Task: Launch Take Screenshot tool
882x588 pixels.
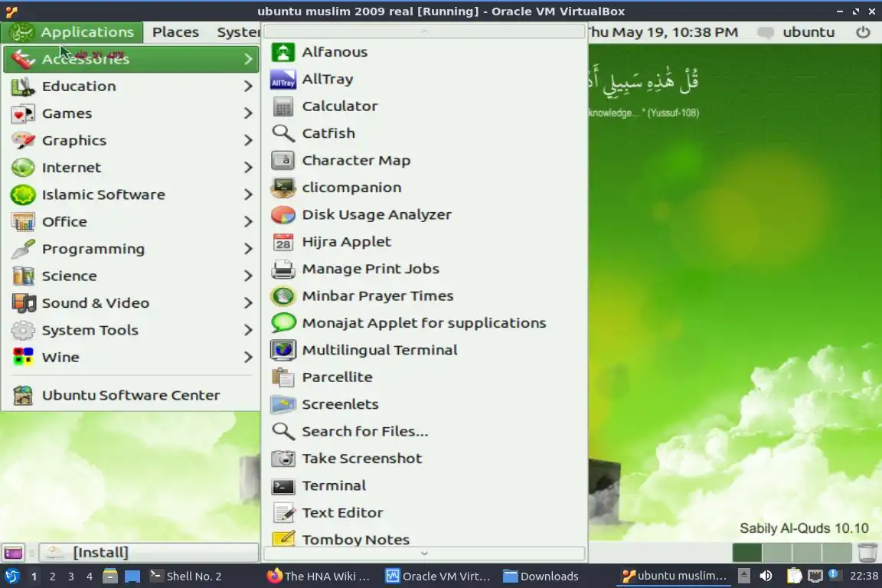Action: tap(424, 459)
